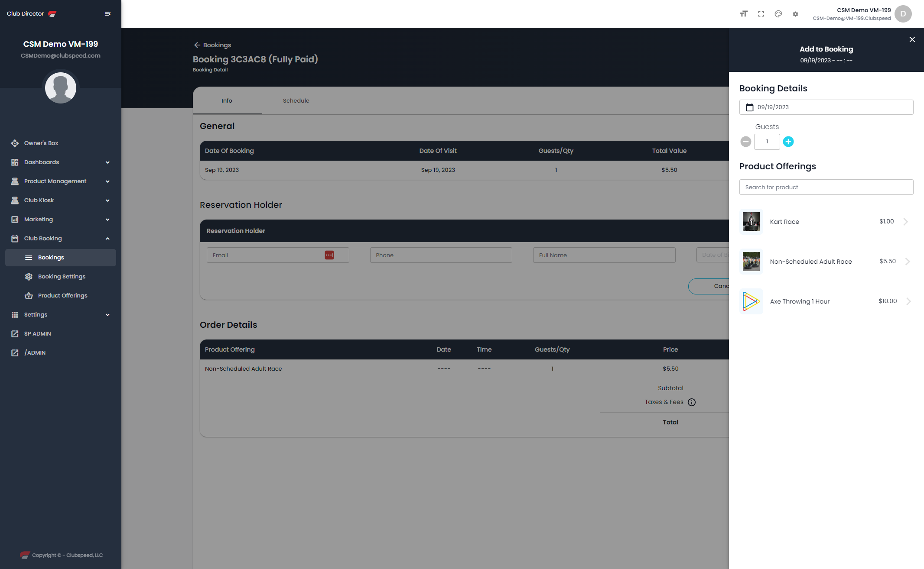Click the Email input field
Viewport: 924px width, 569px height.
278,255
